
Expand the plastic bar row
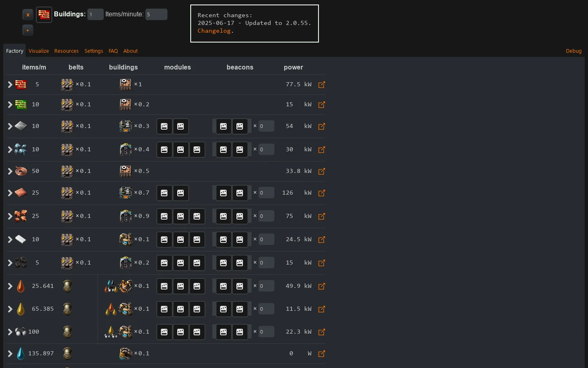tap(10, 240)
